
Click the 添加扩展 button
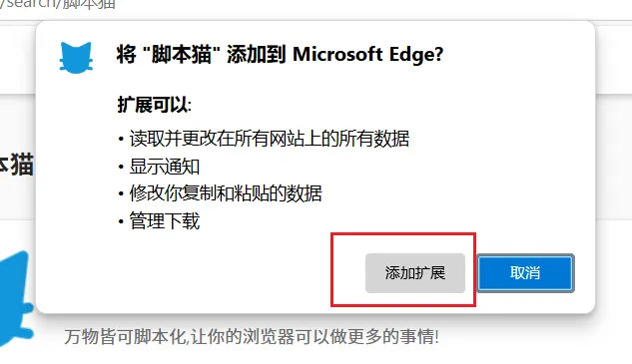point(415,273)
